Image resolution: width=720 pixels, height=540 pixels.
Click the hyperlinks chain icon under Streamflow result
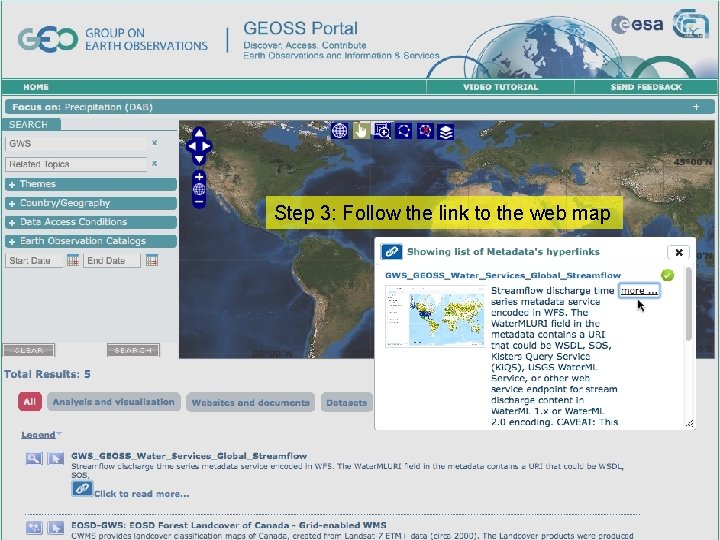point(82,489)
